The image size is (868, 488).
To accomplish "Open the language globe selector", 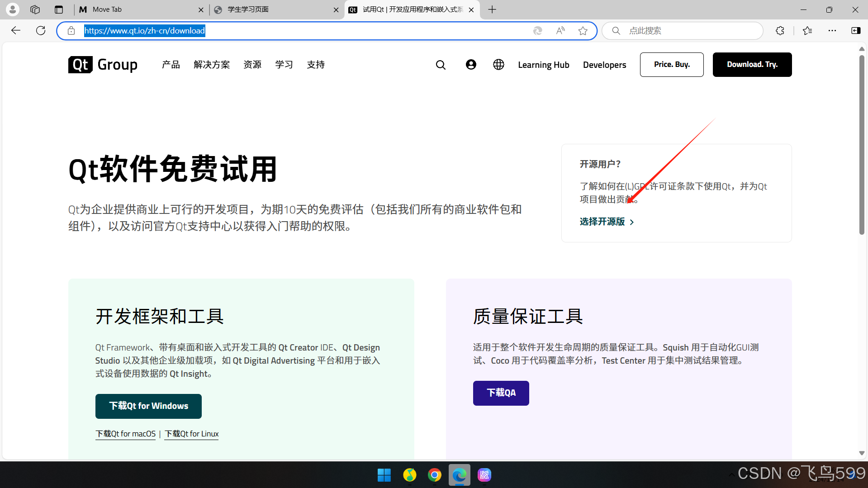I will pyautogui.click(x=498, y=65).
